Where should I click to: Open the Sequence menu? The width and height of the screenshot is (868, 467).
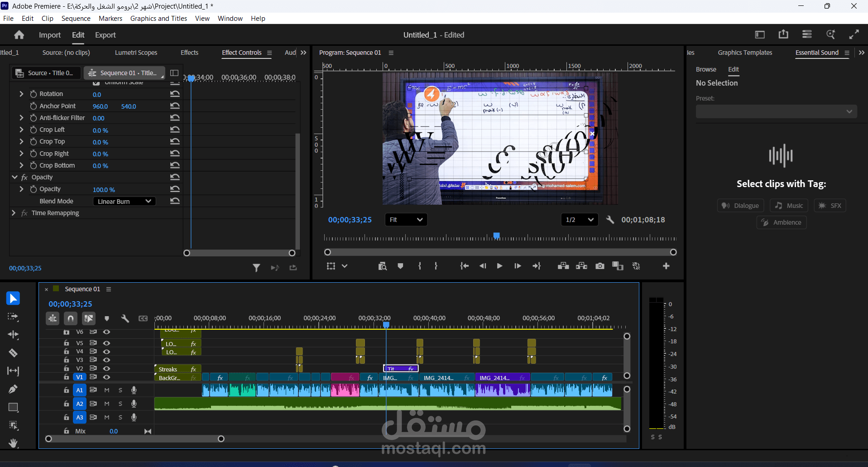(76, 19)
